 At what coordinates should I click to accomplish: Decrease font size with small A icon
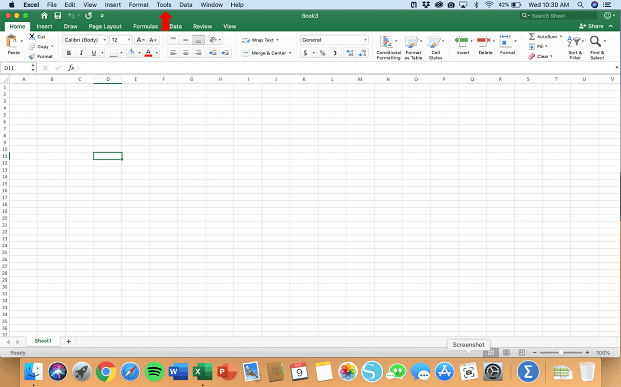153,40
